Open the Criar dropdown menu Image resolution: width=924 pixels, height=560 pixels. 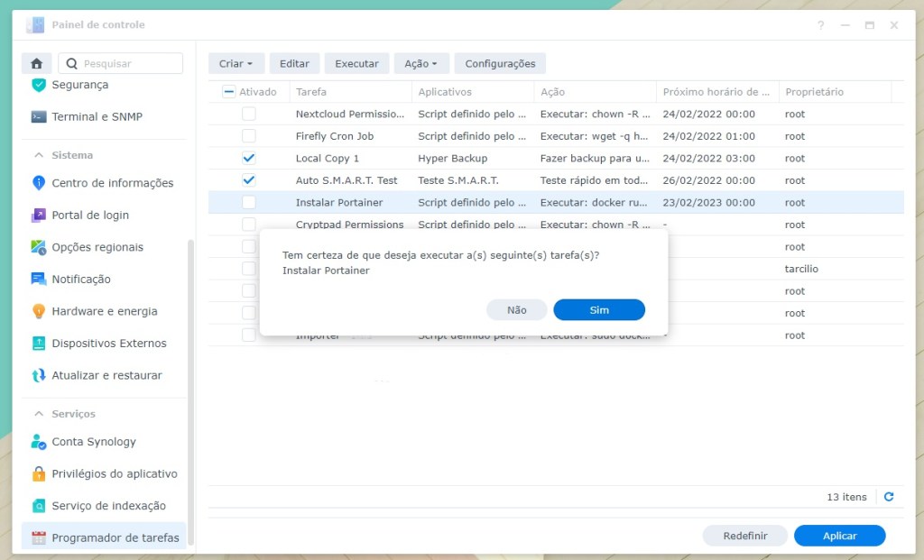236,64
